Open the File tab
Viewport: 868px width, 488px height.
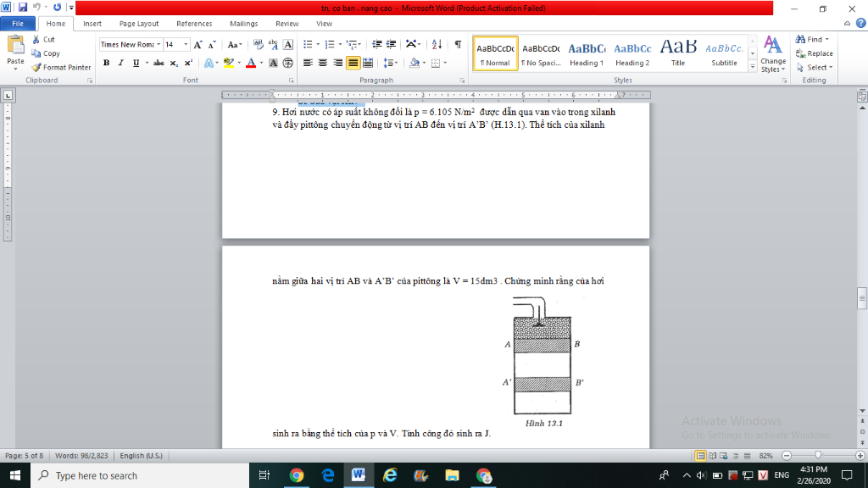pos(18,24)
